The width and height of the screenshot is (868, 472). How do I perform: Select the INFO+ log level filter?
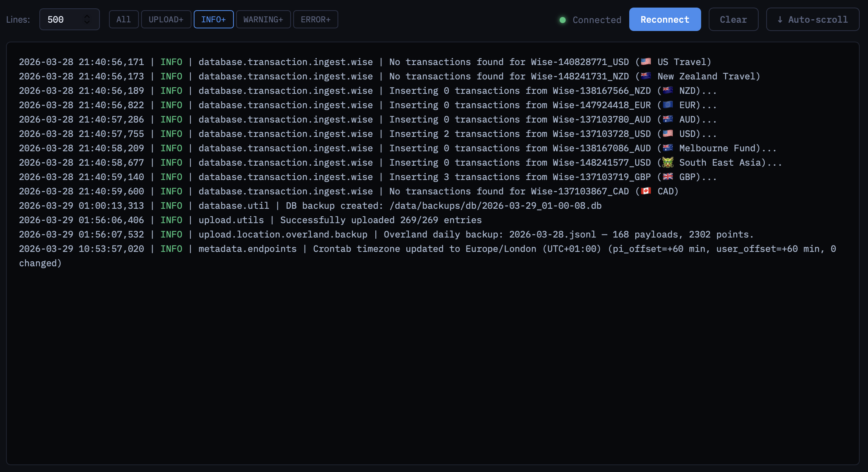tap(213, 20)
